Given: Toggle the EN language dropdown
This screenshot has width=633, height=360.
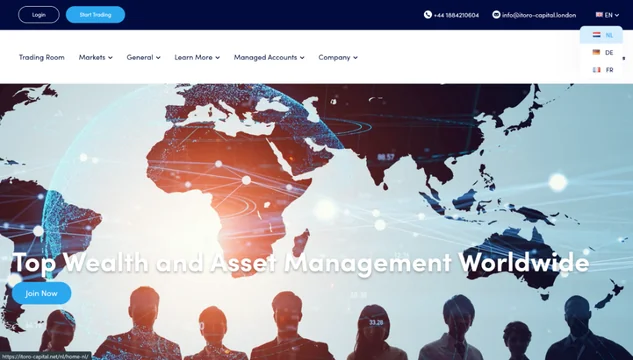Looking at the screenshot, I should [x=607, y=15].
